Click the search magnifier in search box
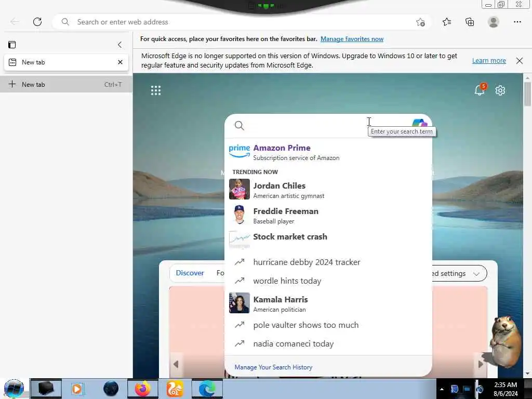Viewport: 532px width, 399px height. tap(239, 126)
